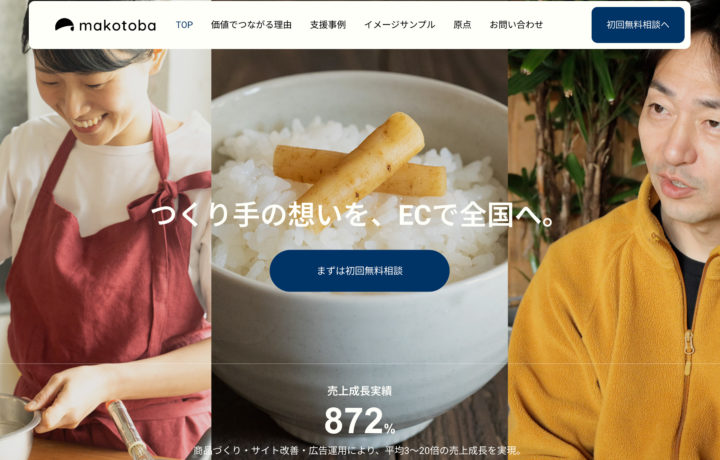Select イメージサンプル in navigation

pos(399,25)
